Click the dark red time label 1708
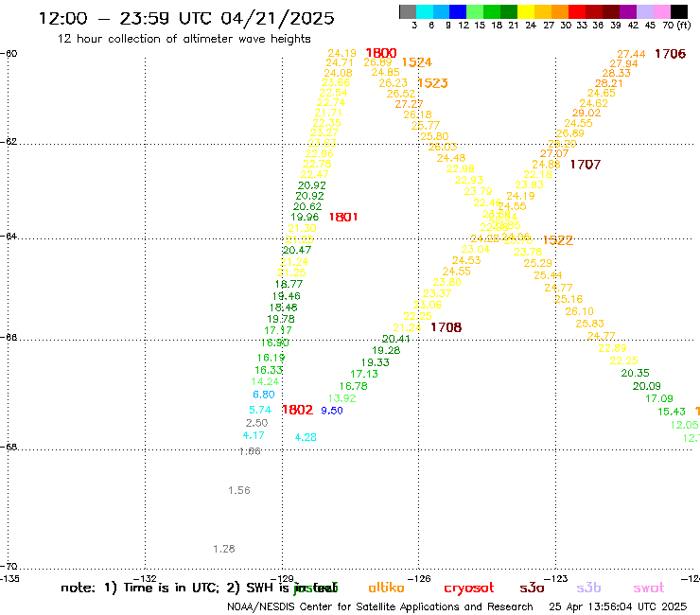Image resolution: width=700 pixels, height=615 pixels. [446, 327]
